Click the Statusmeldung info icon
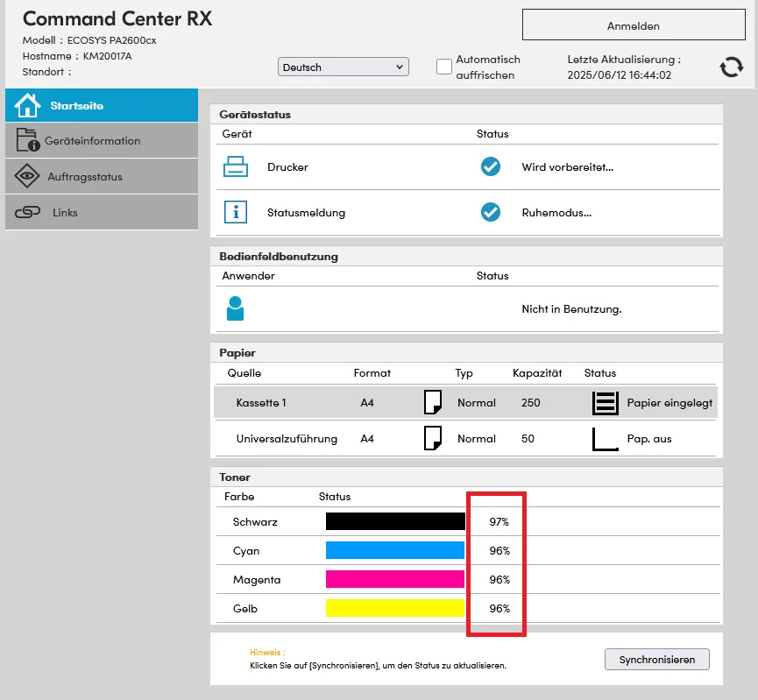The height and width of the screenshot is (700, 758). coord(236,212)
